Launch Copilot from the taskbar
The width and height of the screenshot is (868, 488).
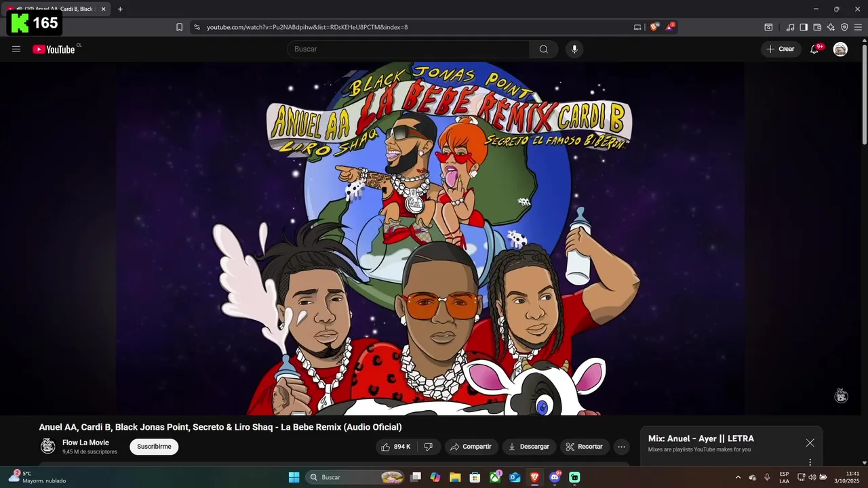pyautogui.click(x=435, y=477)
